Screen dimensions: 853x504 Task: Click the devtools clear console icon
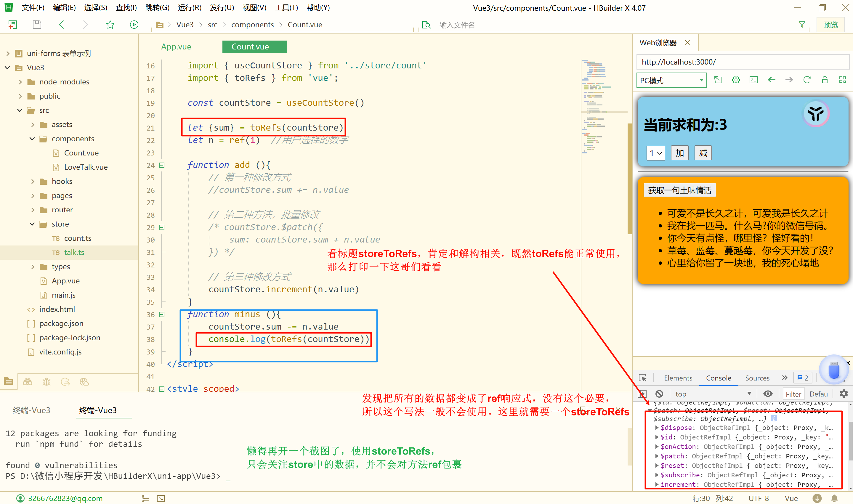(659, 394)
